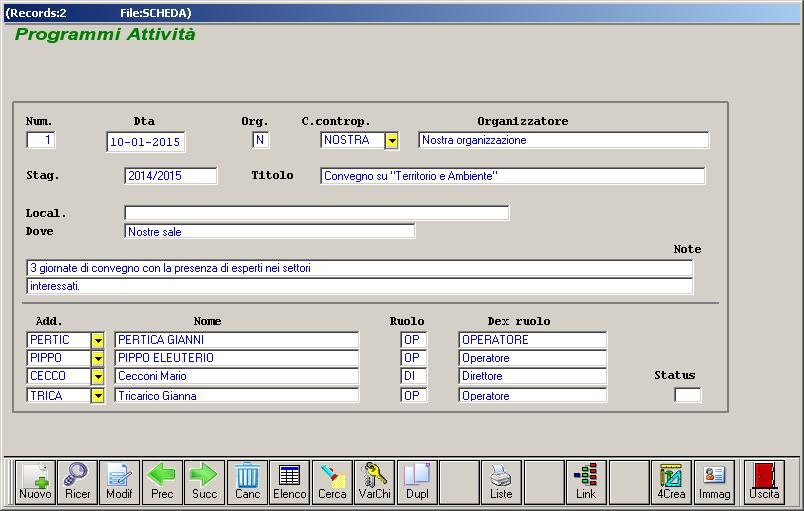Click the Canc trash bin icon
804x511 pixels.
tap(247, 482)
